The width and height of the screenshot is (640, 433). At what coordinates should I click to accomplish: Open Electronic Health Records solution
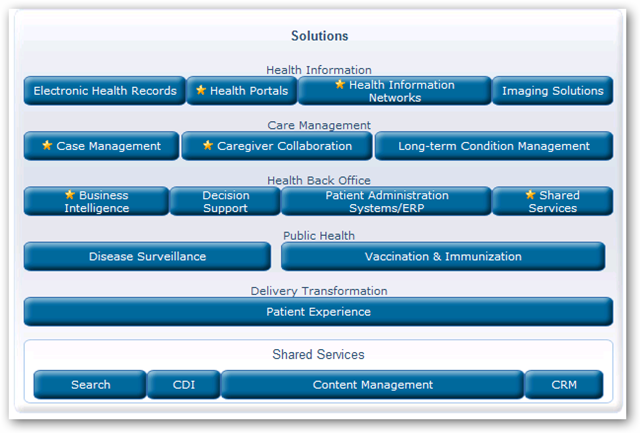105,91
